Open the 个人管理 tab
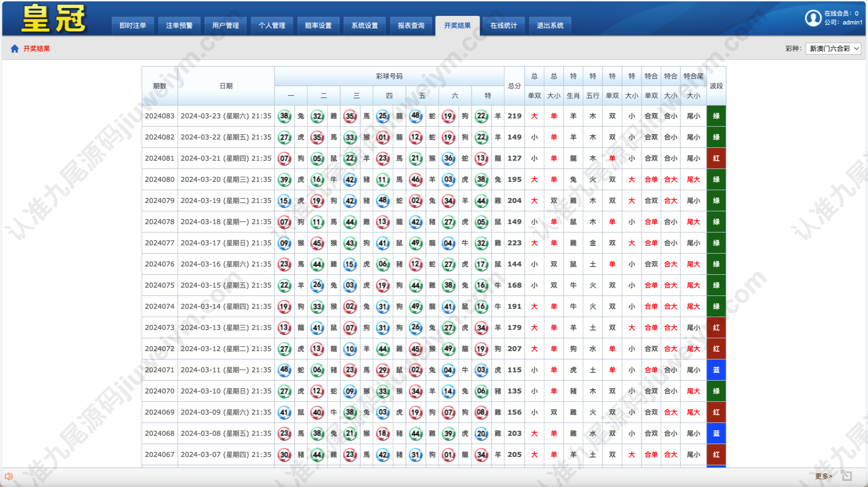 [272, 26]
